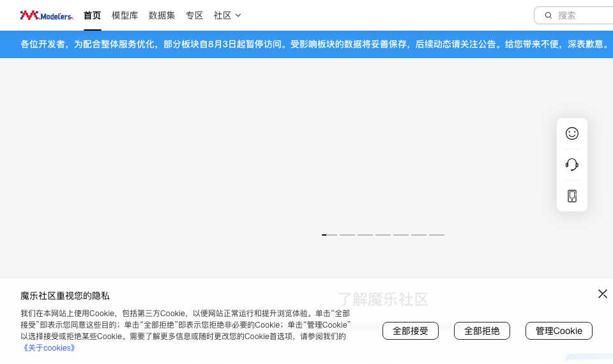Open the 专区 menu item
Image resolution: width=613 pixels, height=364 pixels.
coord(194,15)
